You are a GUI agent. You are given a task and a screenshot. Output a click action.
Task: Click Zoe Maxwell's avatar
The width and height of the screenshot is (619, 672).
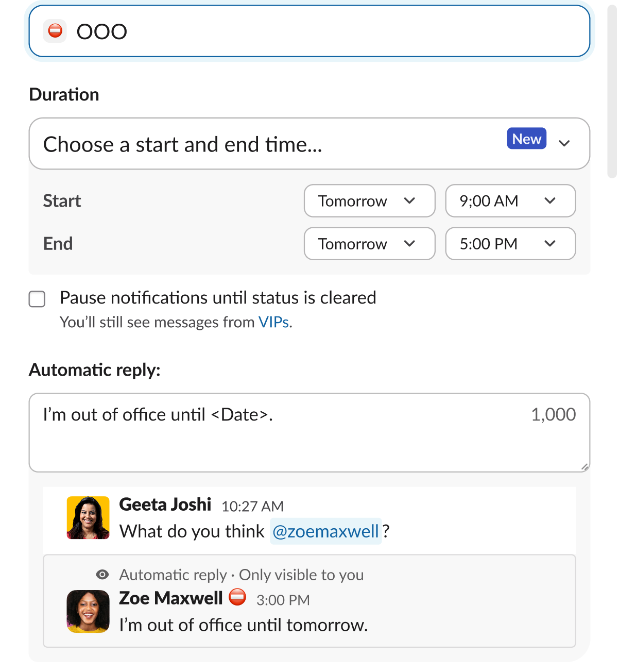pos(88,611)
